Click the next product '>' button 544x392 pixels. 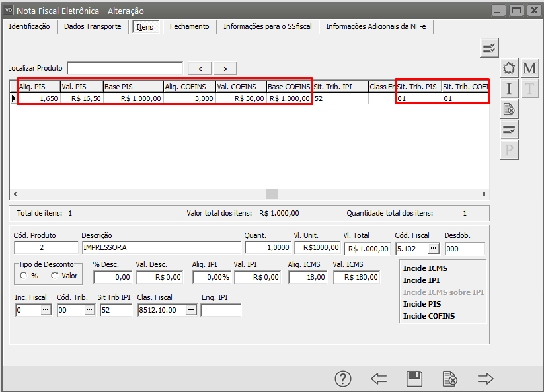tap(225, 68)
